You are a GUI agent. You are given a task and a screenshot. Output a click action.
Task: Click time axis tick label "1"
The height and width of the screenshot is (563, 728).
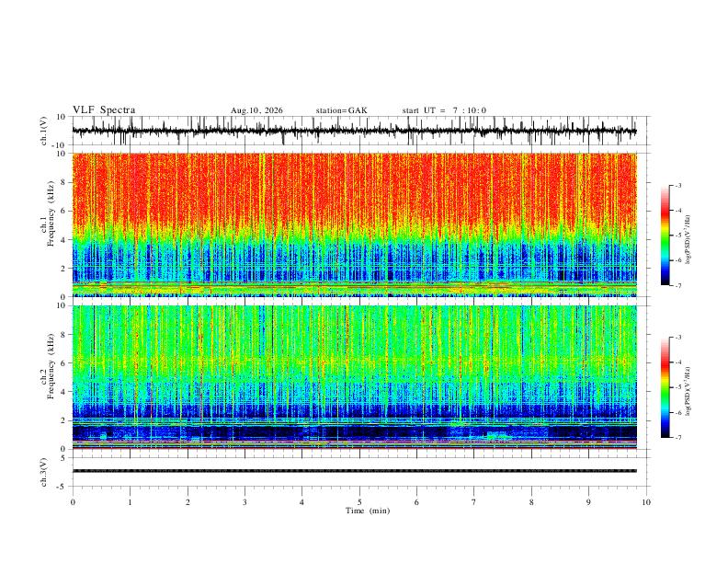pyautogui.click(x=130, y=502)
